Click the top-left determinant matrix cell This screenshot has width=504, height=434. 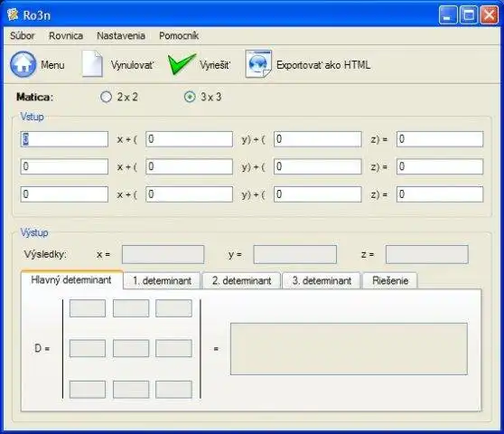click(x=88, y=308)
